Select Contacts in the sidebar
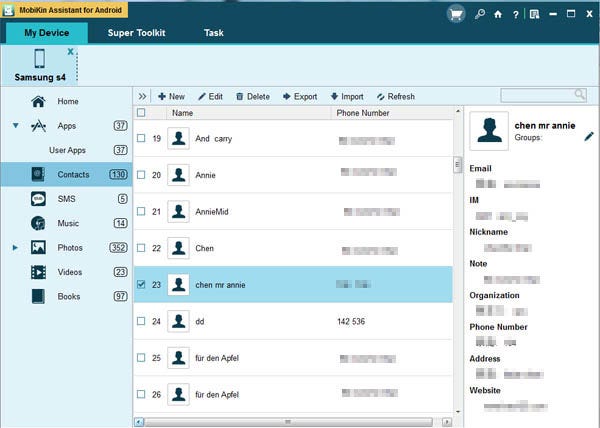600x428 pixels. coord(66,174)
